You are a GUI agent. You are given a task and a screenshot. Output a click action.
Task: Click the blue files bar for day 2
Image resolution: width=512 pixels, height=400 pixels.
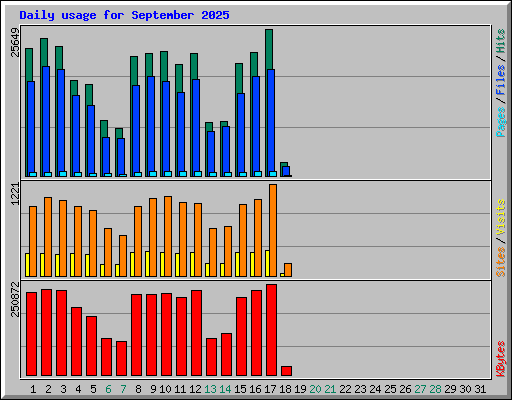[x=46, y=121]
